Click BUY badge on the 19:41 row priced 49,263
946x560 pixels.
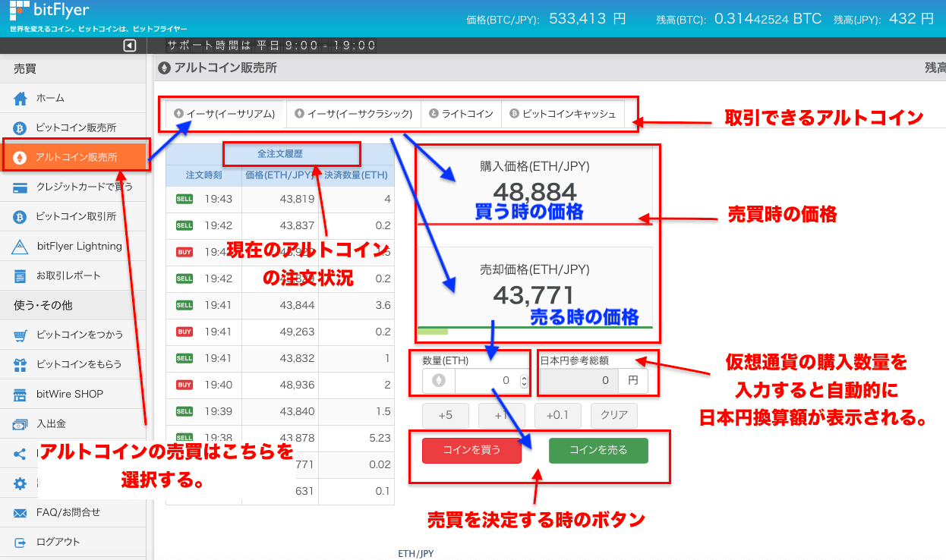click(184, 332)
